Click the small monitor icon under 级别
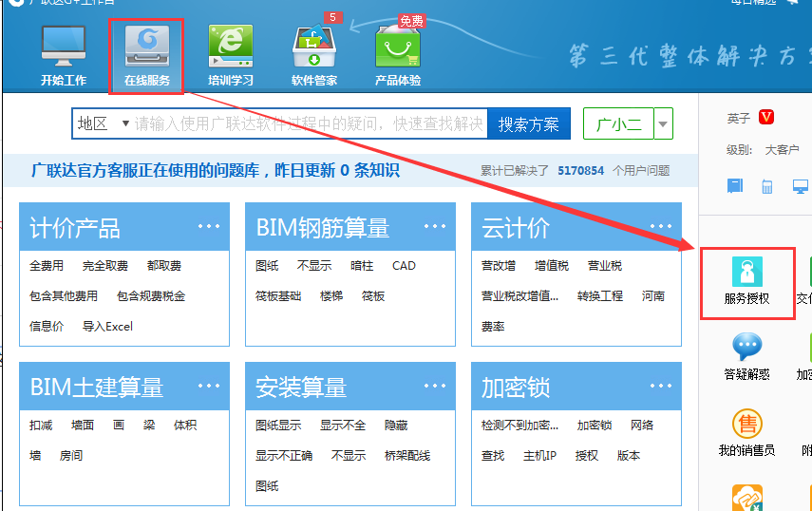The image size is (812, 511). click(x=801, y=186)
